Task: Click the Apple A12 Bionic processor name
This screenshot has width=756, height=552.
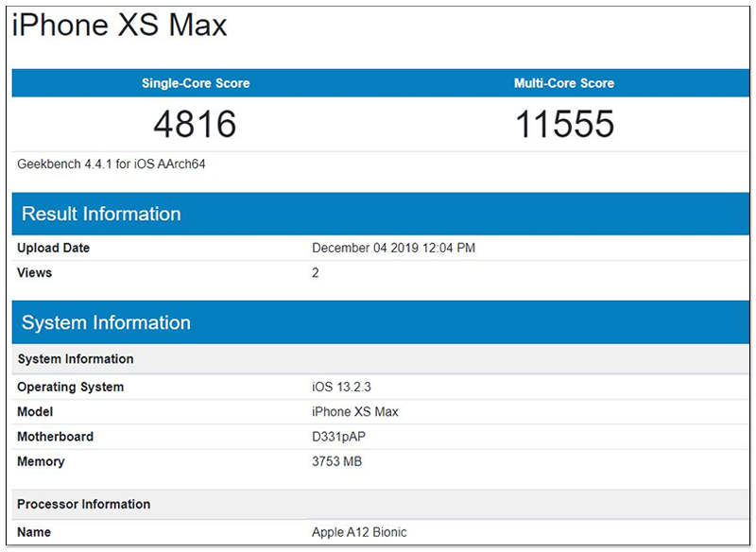Action: 359,532
